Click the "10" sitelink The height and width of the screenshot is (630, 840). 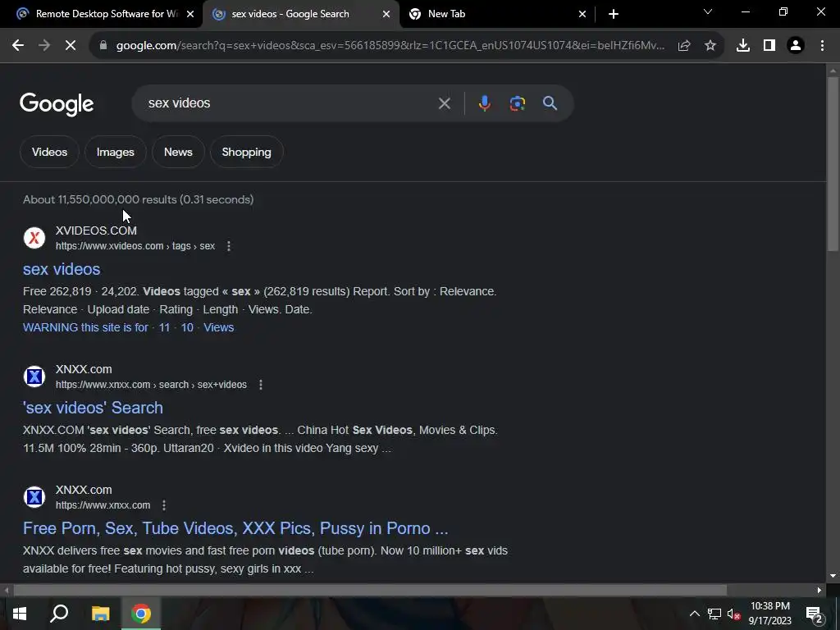point(187,327)
